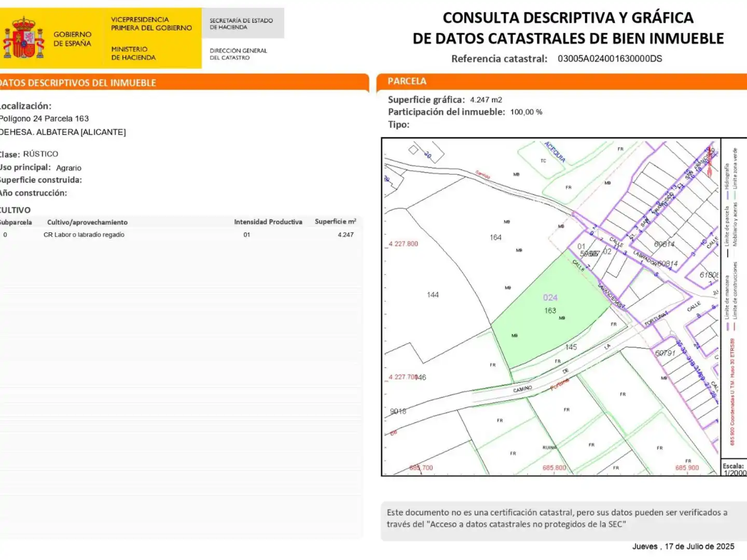747x560 pixels.
Task: Click the Acequia label on the map
Action: (555, 152)
